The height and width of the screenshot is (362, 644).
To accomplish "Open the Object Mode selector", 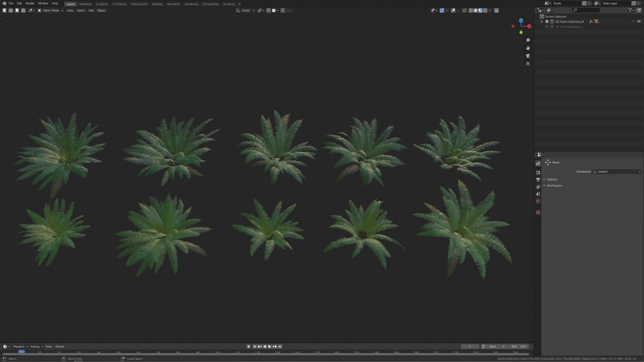I will [50, 10].
